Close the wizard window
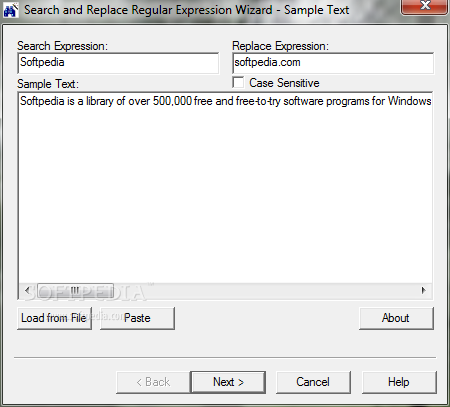The image size is (450, 407). pos(424,6)
